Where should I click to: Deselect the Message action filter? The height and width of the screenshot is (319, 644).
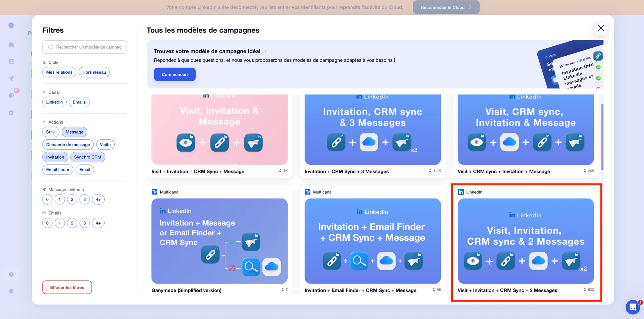coord(74,132)
